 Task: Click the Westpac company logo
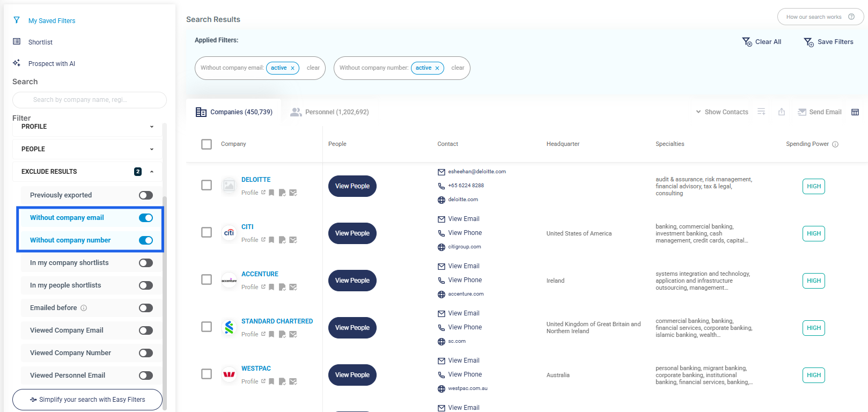(229, 374)
